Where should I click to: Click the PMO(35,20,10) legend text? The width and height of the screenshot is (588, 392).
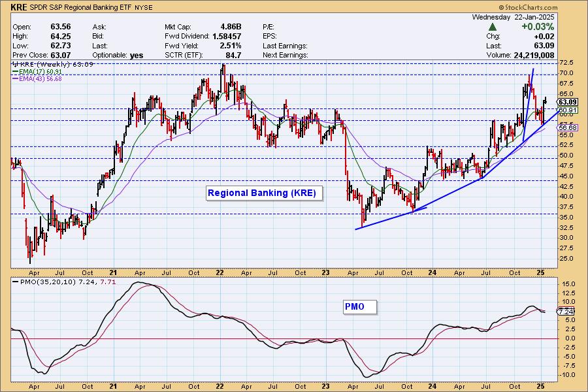[x=48, y=282]
